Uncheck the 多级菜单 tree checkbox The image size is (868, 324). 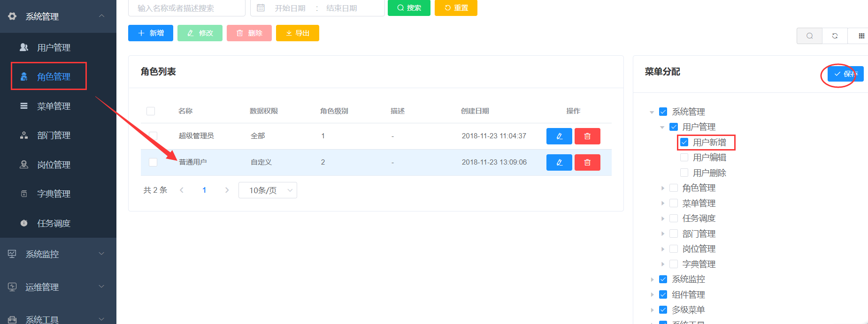click(663, 310)
